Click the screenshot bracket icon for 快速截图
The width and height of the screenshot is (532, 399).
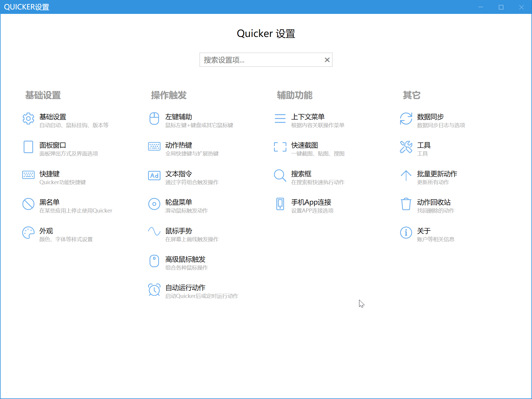tap(280, 147)
